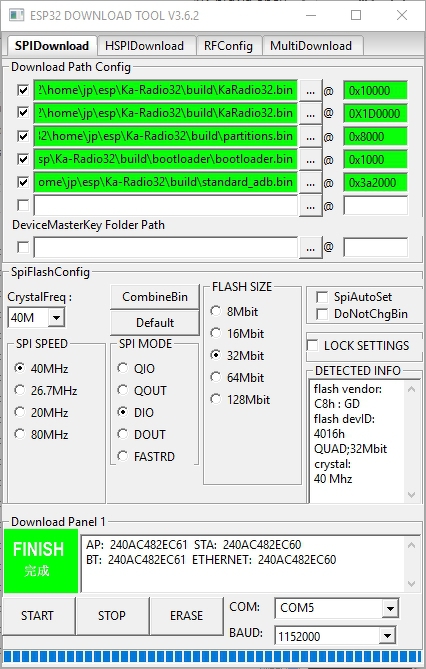
Task: Open the MultiDownload tab
Action: click(311, 46)
